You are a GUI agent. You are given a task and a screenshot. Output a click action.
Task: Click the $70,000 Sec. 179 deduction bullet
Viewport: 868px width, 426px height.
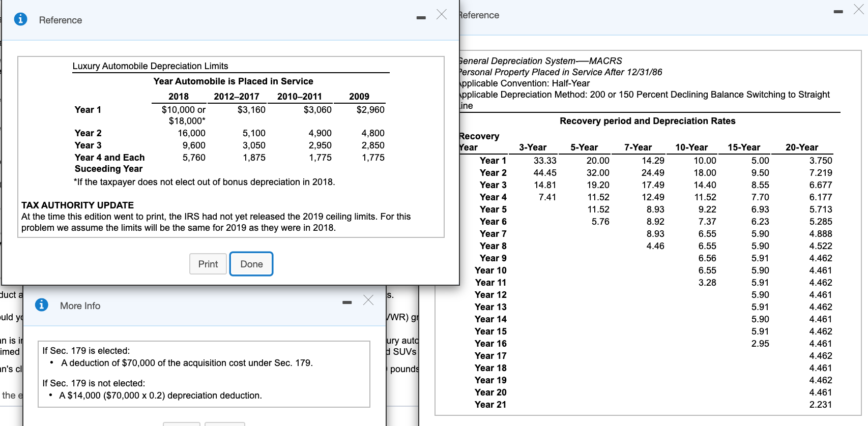pyautogui.click(x=187, y=363)
